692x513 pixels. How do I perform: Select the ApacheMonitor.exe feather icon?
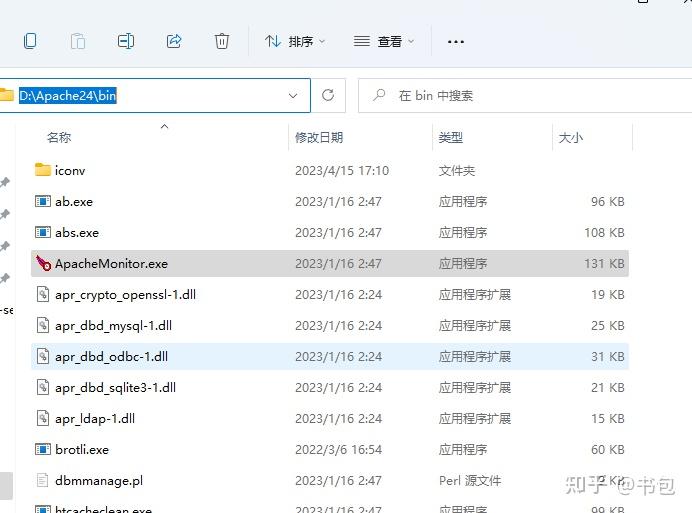pos(43,263)
